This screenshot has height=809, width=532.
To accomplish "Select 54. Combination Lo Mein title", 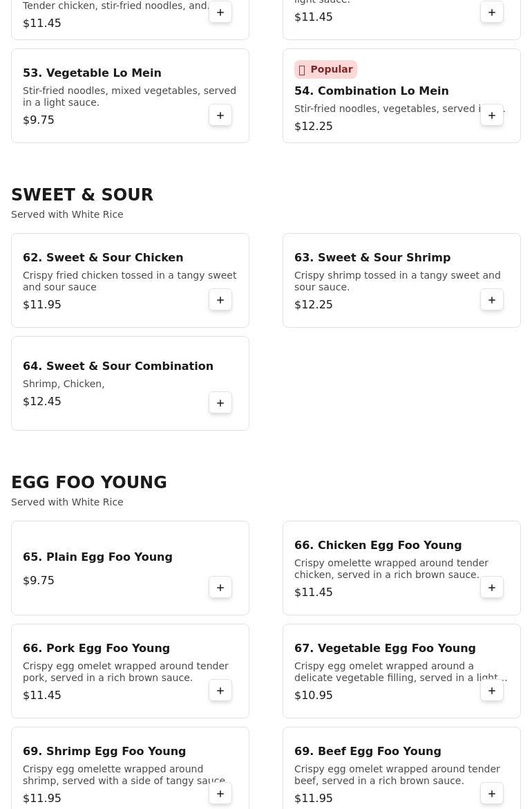I will (371, 91).
